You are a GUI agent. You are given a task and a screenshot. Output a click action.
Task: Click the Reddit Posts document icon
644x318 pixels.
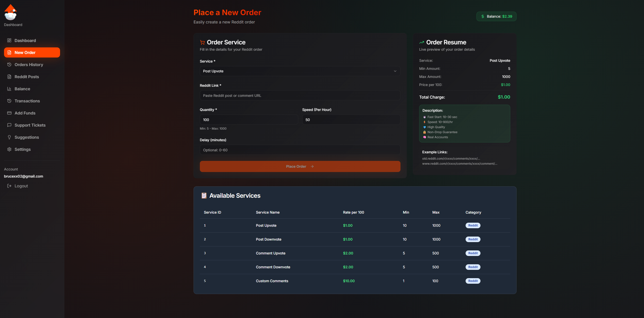tap(9, 77)
